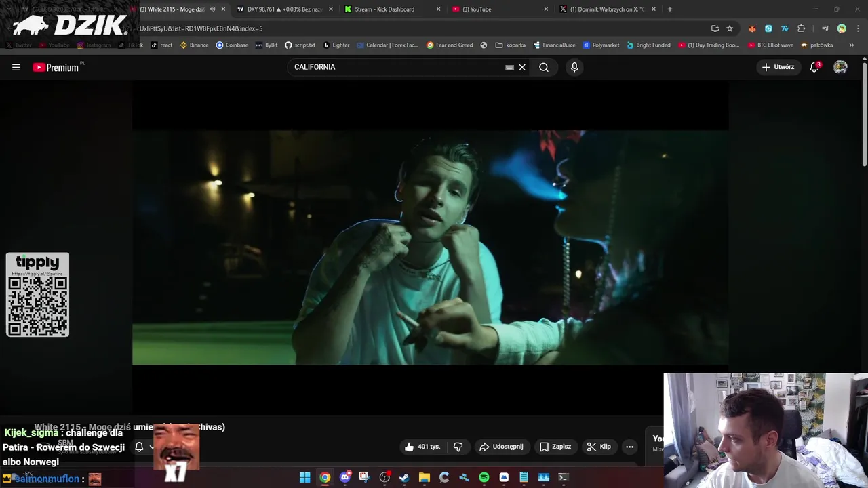Open Discord from the taskbar

[344, 477]
